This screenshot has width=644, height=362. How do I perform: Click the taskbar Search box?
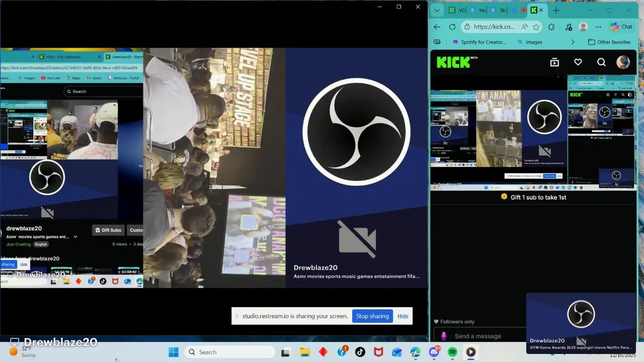230,352
